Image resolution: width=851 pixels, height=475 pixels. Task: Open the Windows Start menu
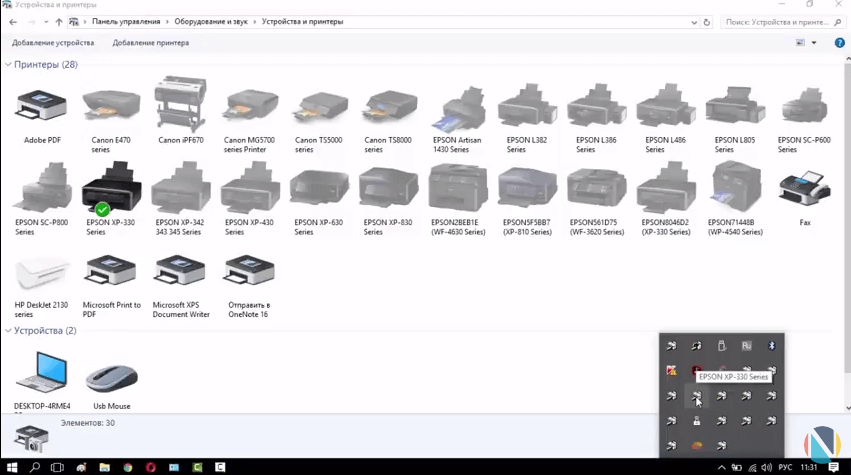(x=11, y=467)
